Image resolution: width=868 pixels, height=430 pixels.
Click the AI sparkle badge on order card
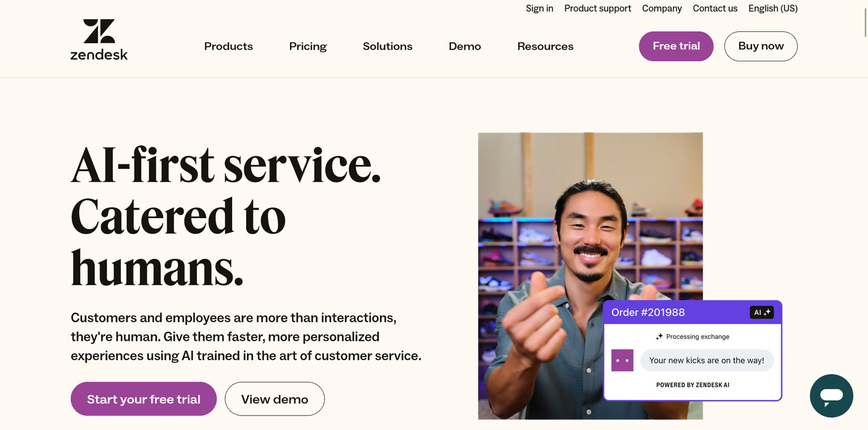click(762, 313)
